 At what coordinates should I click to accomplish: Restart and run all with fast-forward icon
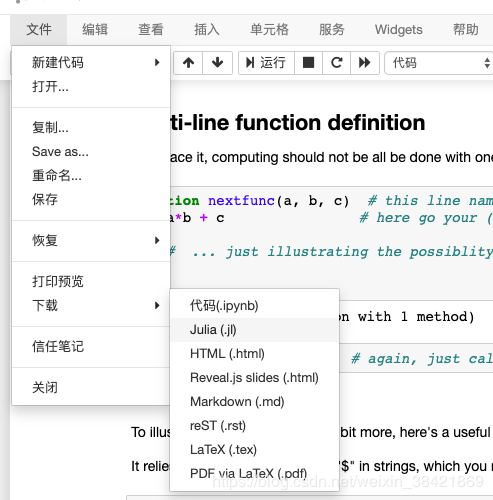(x=365, y=63)
